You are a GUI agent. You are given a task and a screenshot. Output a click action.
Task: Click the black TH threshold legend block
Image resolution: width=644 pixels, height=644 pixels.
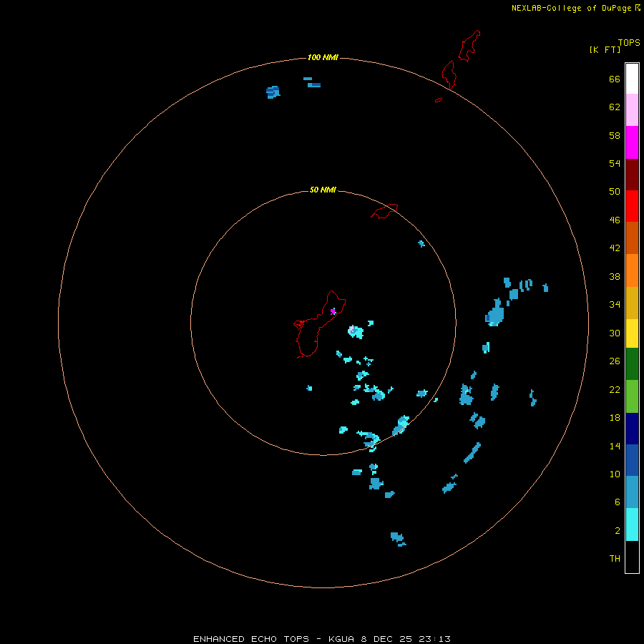632,557
